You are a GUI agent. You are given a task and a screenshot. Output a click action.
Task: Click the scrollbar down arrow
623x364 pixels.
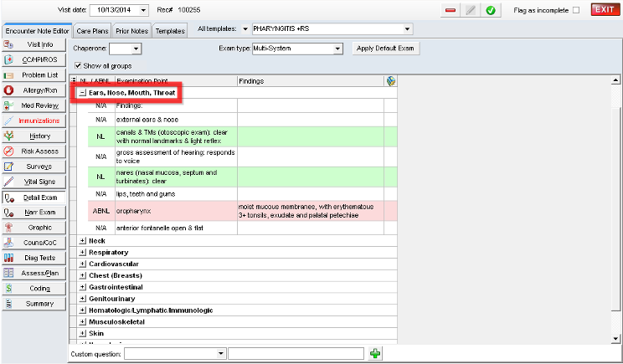click(615, 339)
